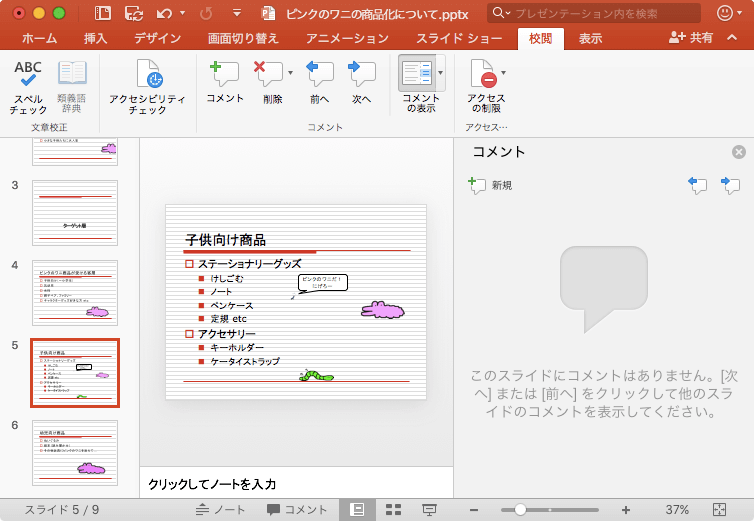Toggle comments pane (コメント) in status bar
The width and height of the screenshot is (754, 521).
(x=297, y=509)
